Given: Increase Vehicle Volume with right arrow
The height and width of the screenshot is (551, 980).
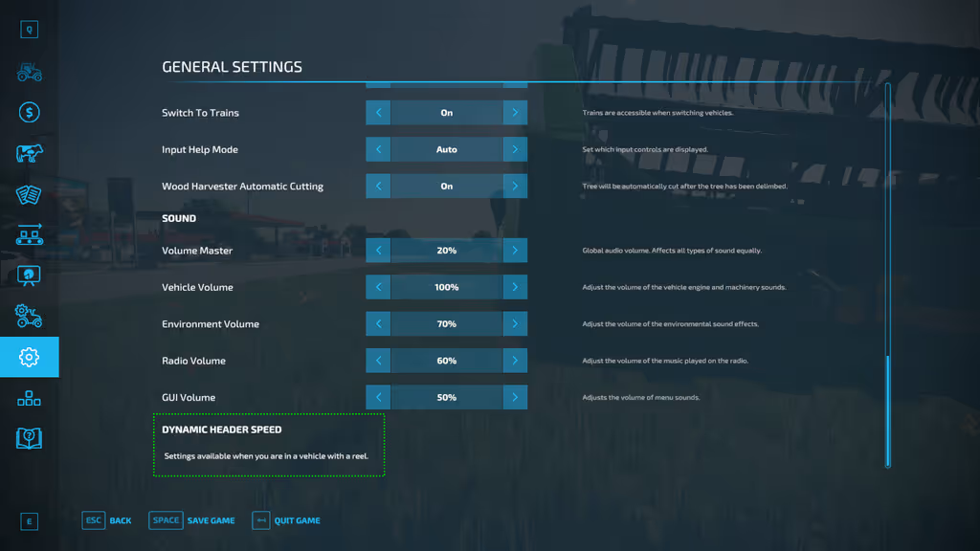Looking at the screenshot, I should [515, 287].
